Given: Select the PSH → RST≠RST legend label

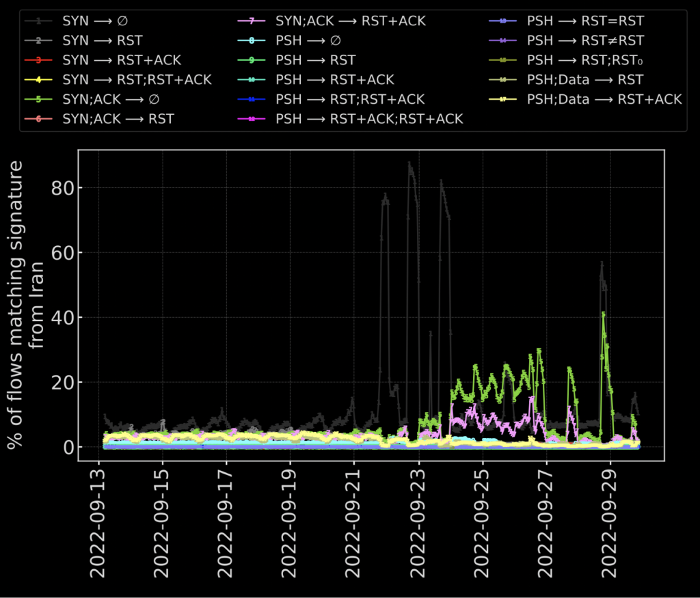Looking at the screenshot, I should [585, 40].
